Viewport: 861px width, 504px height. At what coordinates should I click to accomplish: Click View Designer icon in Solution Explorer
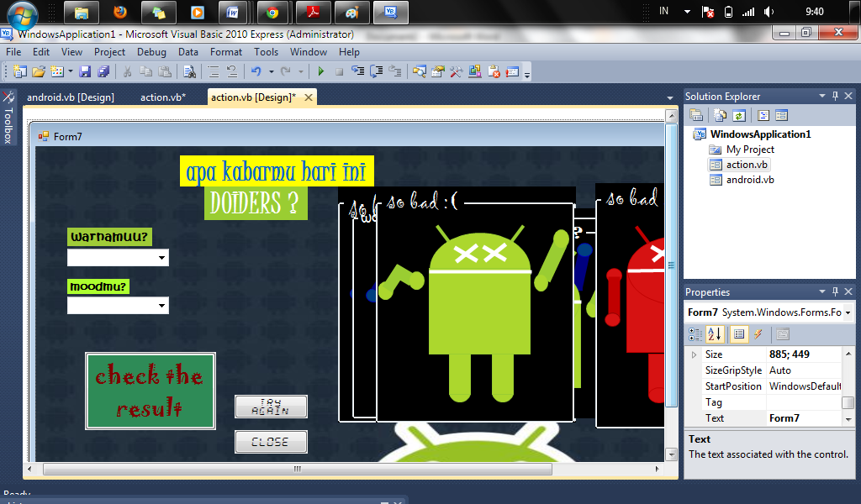(781, 115)
